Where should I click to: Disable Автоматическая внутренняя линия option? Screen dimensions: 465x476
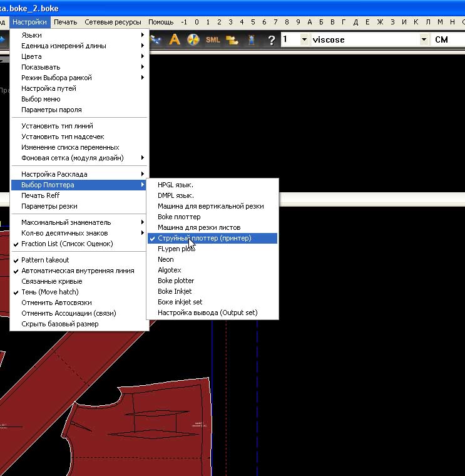pyautogui.click(x=78, y=271)
